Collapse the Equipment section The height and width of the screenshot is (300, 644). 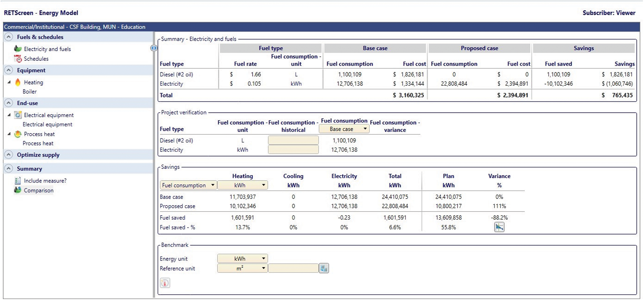pyautogui.click(x=9, y=70)
